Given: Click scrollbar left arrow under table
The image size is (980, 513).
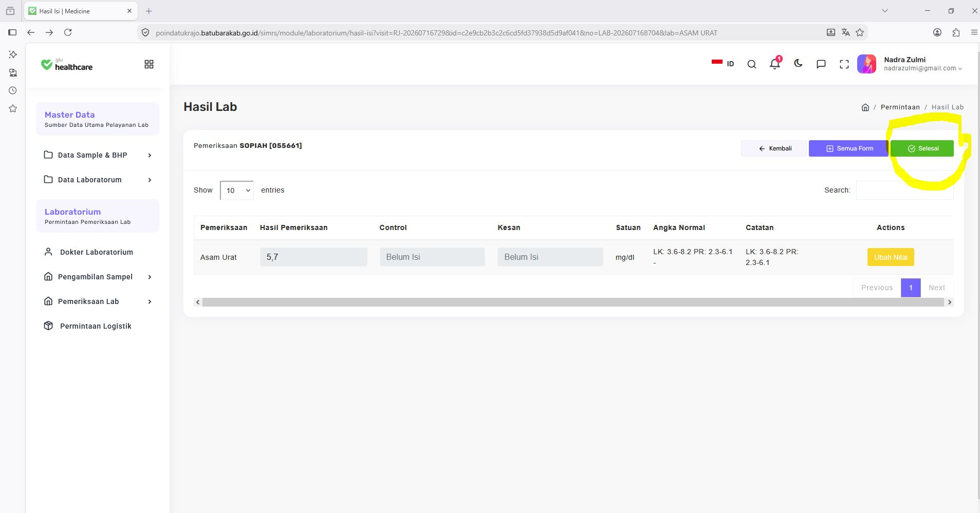Looking at the screenshot, I should click(198, 302).
